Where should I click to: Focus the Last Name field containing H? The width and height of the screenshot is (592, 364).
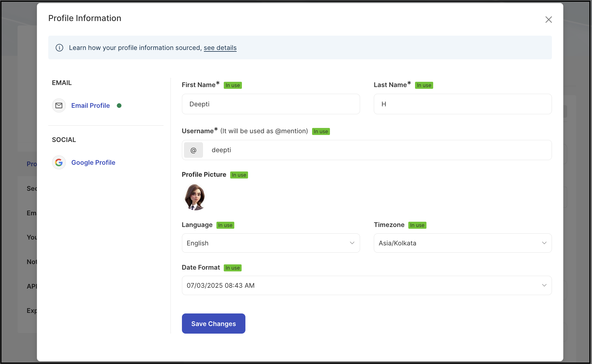(x=463, y=104)
